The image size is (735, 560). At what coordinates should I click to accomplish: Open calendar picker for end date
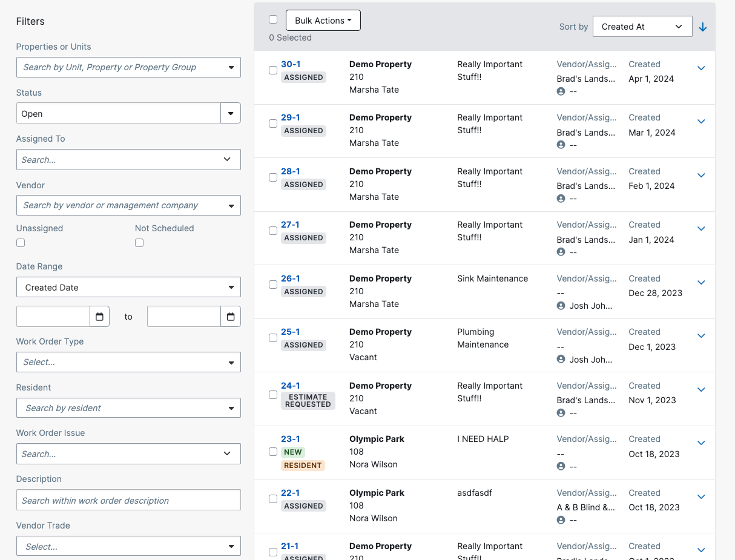[230, 317]
